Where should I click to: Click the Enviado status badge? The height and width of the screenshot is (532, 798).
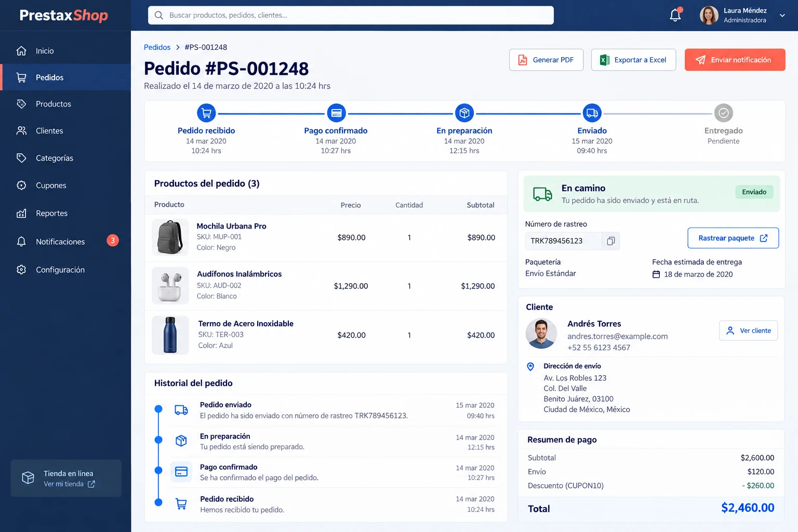(754, 192)
